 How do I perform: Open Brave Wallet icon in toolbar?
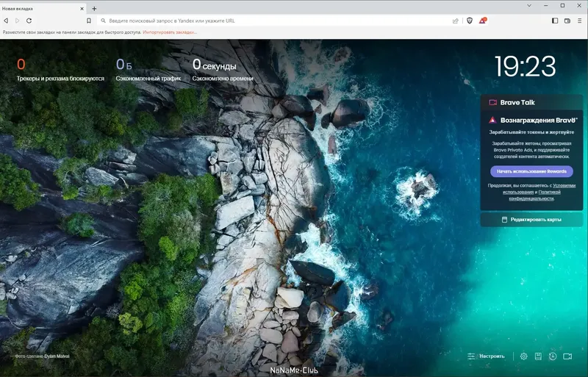[x=567, y=21]
